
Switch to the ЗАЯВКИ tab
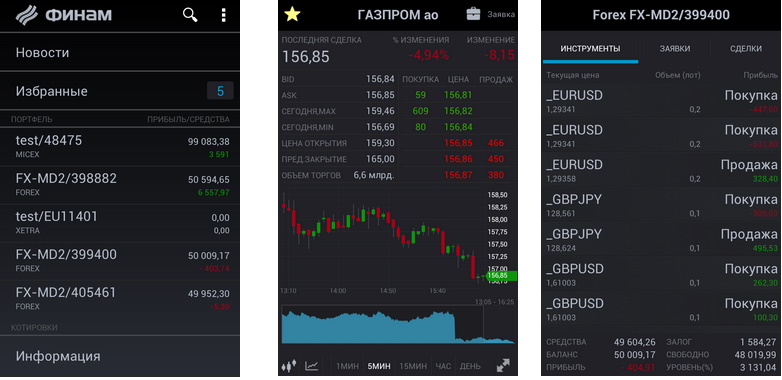(x=675, y=48)
